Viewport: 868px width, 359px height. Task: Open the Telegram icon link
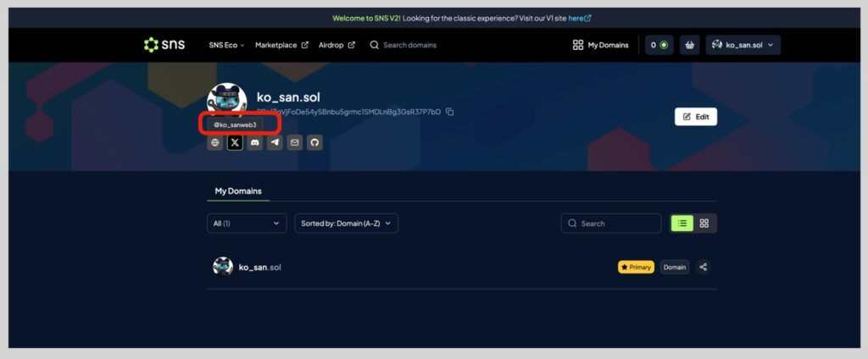(x=275, y=143)
